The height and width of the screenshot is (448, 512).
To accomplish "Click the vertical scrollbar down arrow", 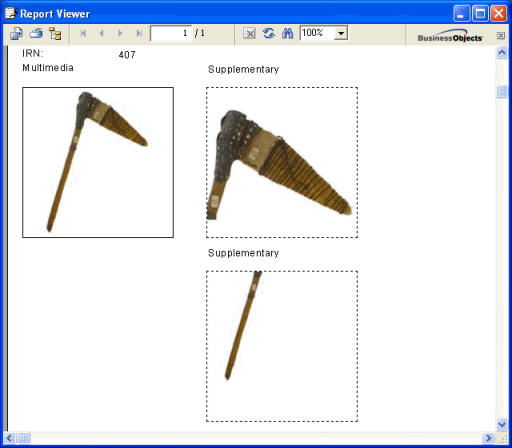I will click(x=502, y=424).
